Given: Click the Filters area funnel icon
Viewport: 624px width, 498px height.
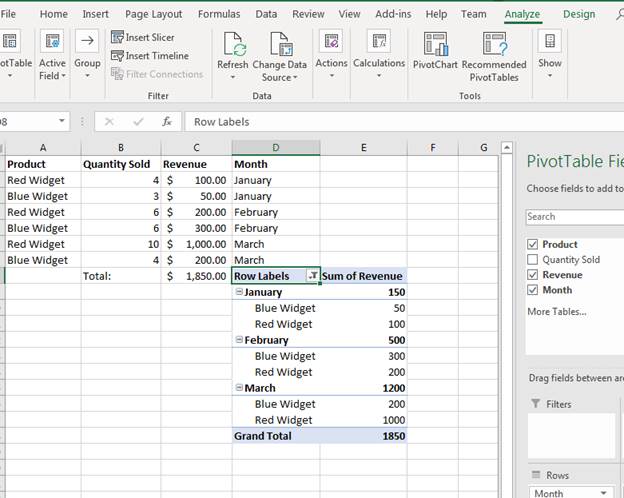Looking at the screenshot, I should click(536, 404).
